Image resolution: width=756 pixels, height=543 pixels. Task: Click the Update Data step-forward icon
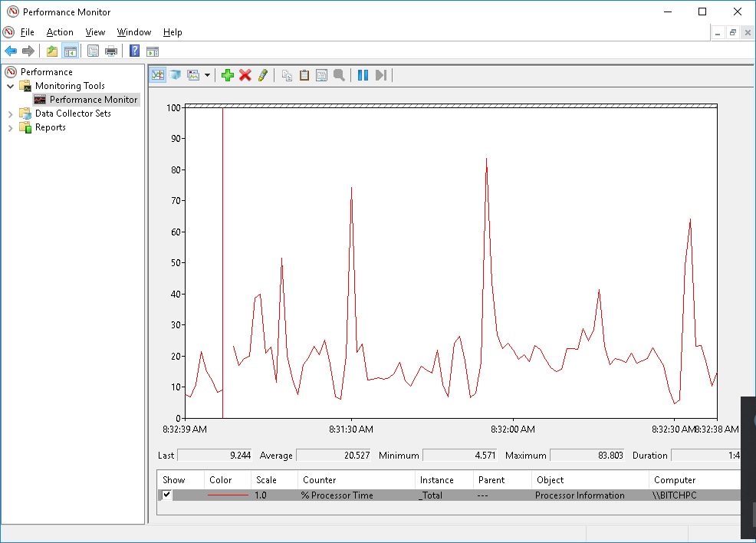(x=381, y=75)
